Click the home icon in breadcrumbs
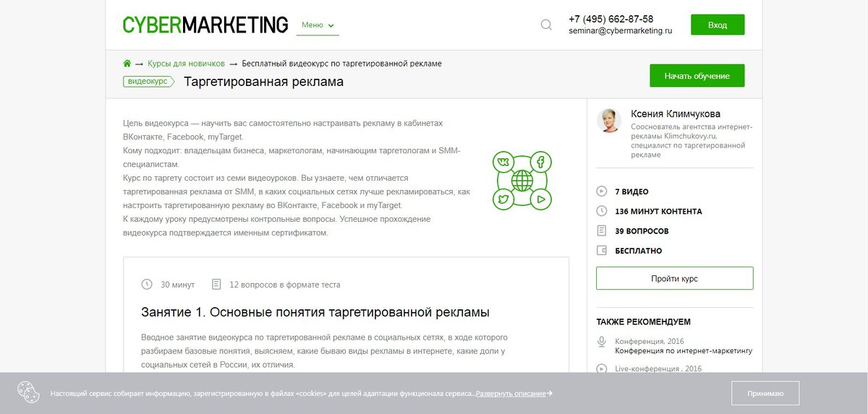This screenshot has height=414, width=868. 127,64
